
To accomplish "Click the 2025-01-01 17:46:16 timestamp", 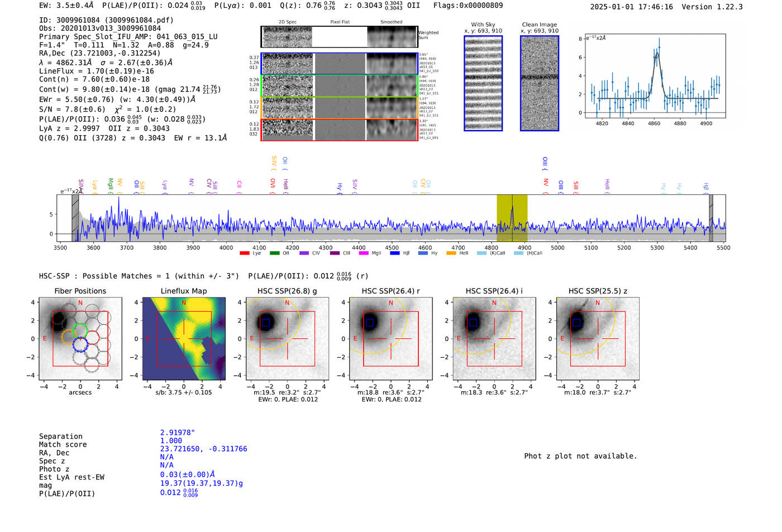I will click(632, 7).
